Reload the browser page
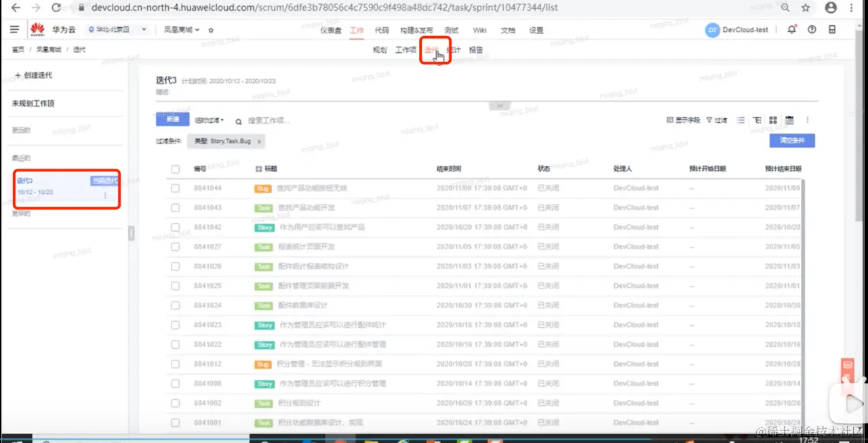The width and height of the screenshot is (868, 443). tap(56, 8)
